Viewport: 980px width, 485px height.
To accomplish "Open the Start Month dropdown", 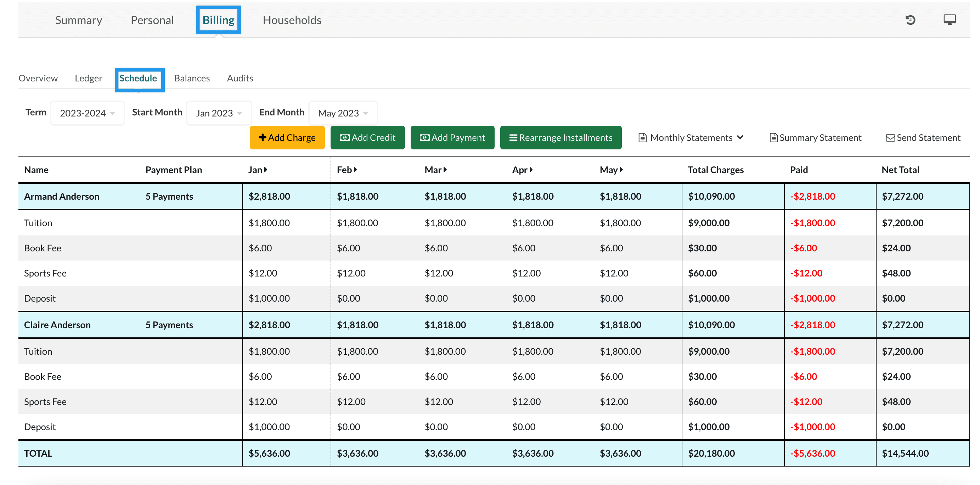I will (219, 113).
